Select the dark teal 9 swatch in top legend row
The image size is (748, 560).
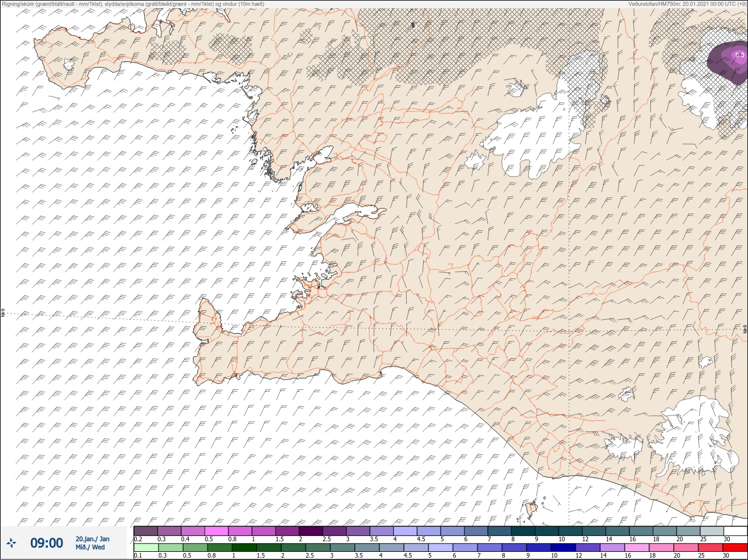click(x=547, y=531)
